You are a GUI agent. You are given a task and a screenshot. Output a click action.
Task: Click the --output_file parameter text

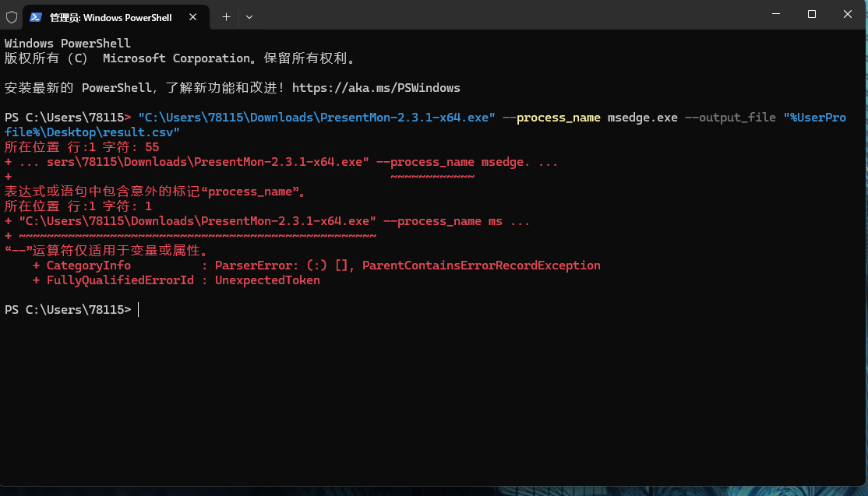[x=730, y=118]
